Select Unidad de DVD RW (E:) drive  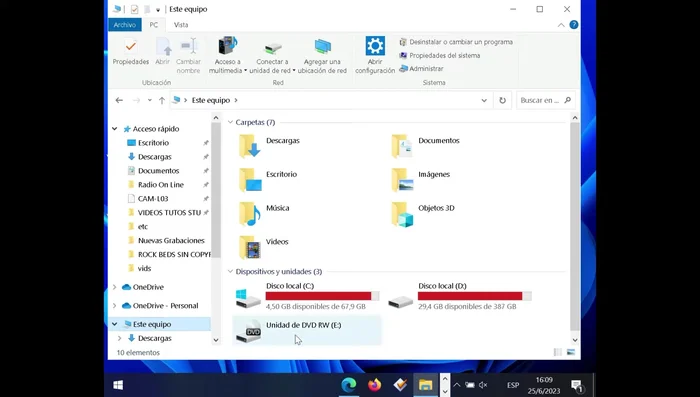click(x=307, y=331)
